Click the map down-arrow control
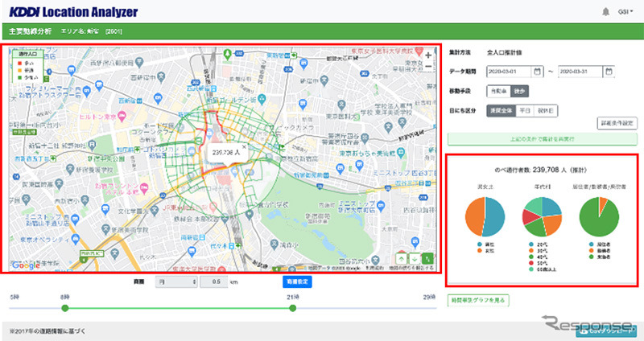The height and width of the screenshot is (341, 644). (x=415, y=258)
